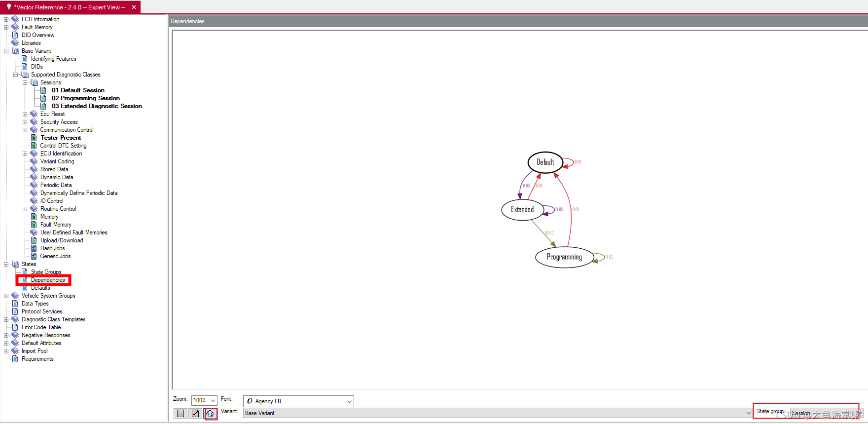The height and width of the screenshot is (424, 868).
Task: Expand Vehicle System Groups node
Action: 6,296
